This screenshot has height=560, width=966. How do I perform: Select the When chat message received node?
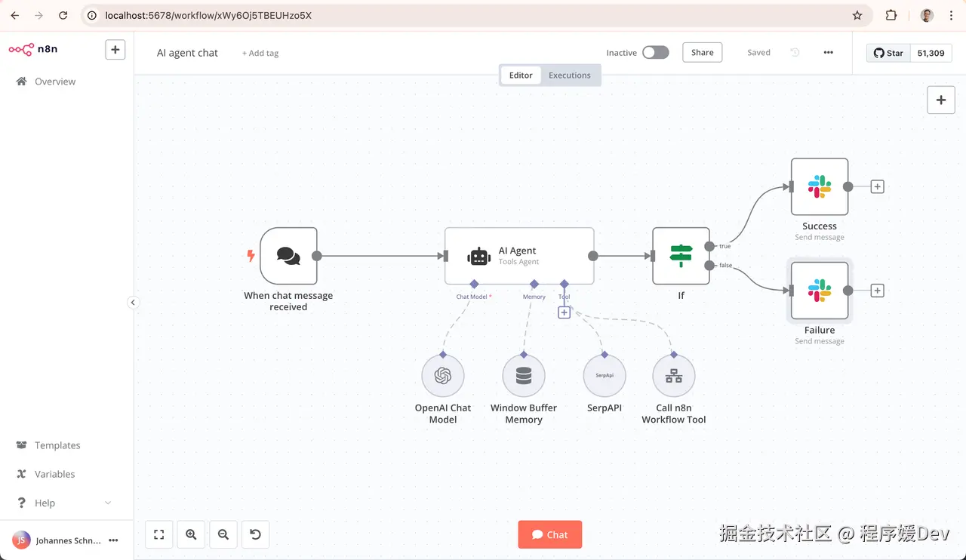pos(288,256)
